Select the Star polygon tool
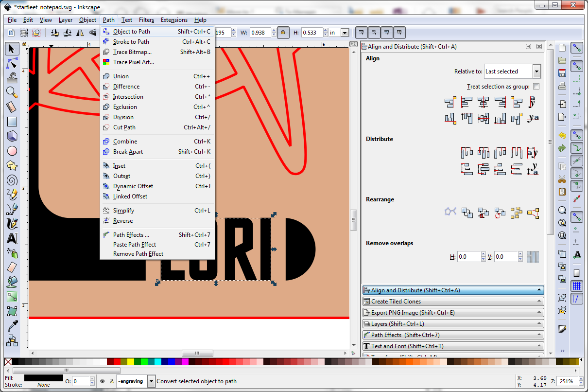Screen dimensions: 588x392 tap(12, 165)
